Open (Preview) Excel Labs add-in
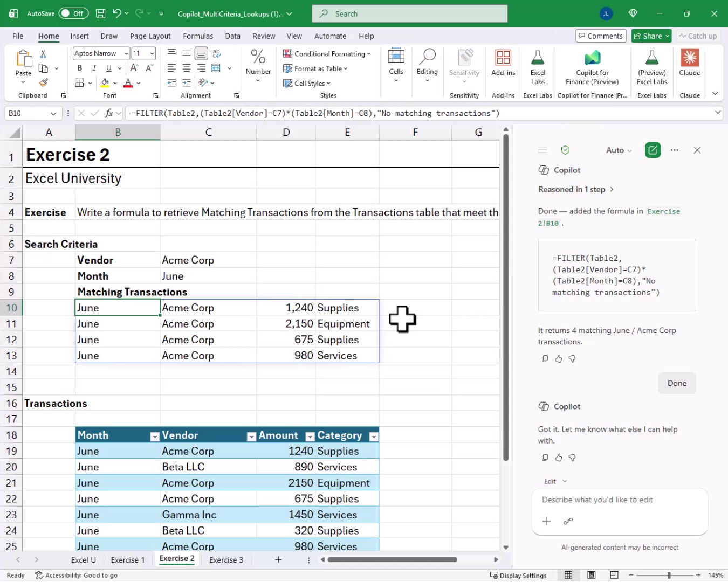The width and height of the screenshot is (728, 582). (x=652, y=67)
